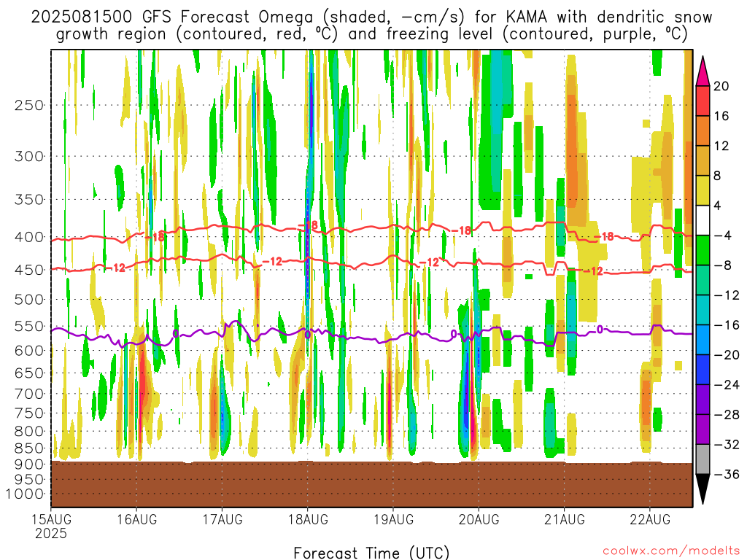The width and height of the screenshot is (747, 560).
Task: Click the 250 pressure level label
Action: coord(29,105)
